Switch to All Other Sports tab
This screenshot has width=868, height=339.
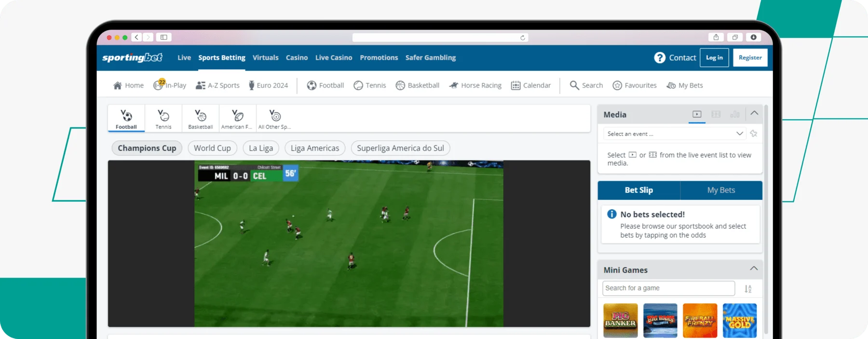(x=275, y=119)
